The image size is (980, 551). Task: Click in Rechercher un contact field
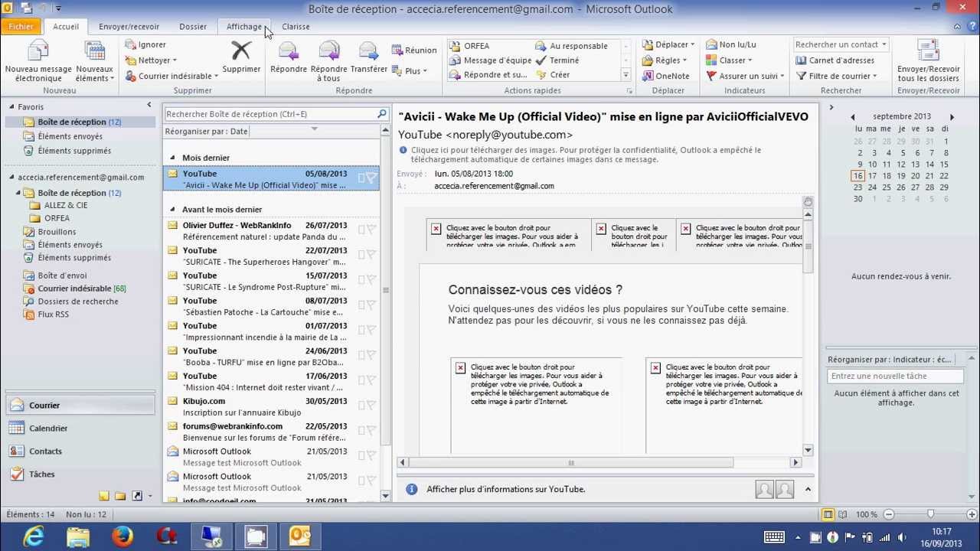coord(841,45)
